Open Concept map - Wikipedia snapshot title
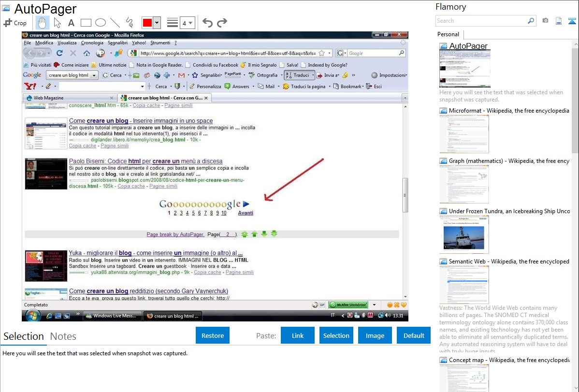 [509, 360]
